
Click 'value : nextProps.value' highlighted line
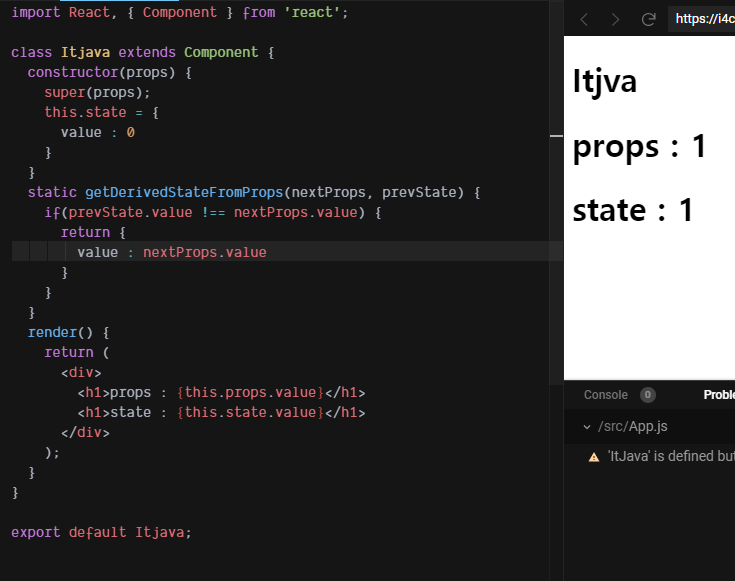tap(172, 252)
